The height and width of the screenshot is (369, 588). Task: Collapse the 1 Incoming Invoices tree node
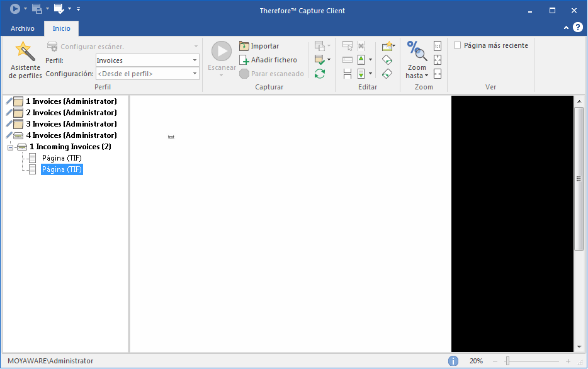tap(10, 147)
